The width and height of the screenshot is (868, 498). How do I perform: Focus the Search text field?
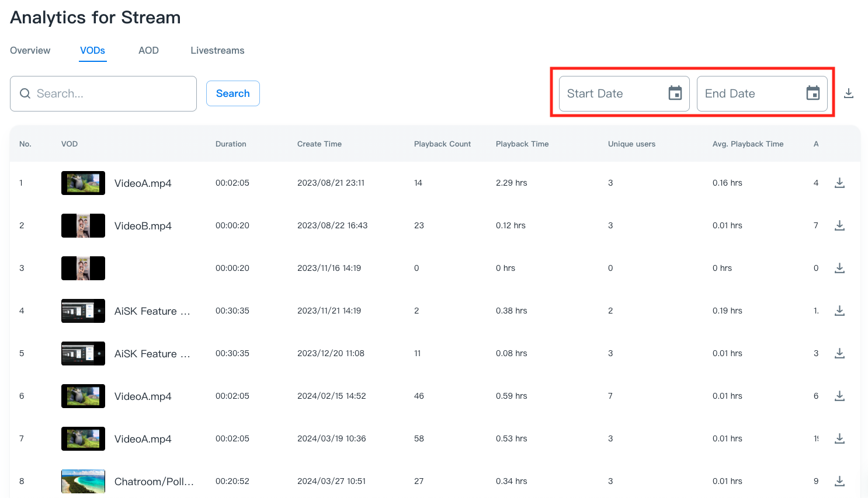point(111,93)
